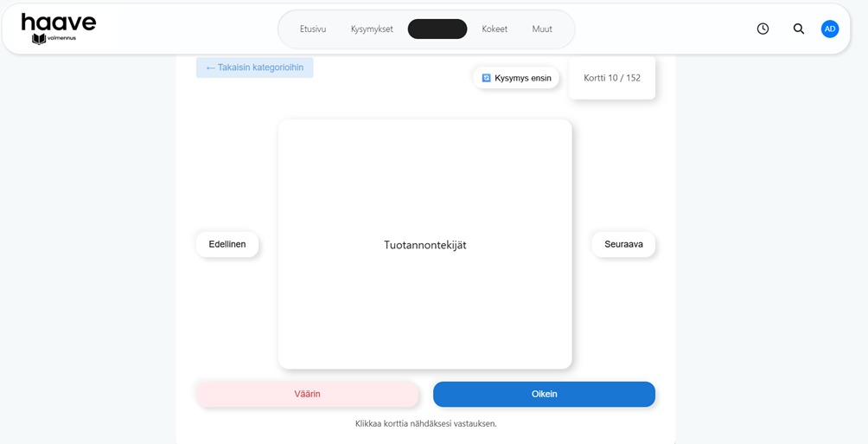Click the hint text Klikkaa korttia nähdäksesi vastauksen

click(425, 424)
